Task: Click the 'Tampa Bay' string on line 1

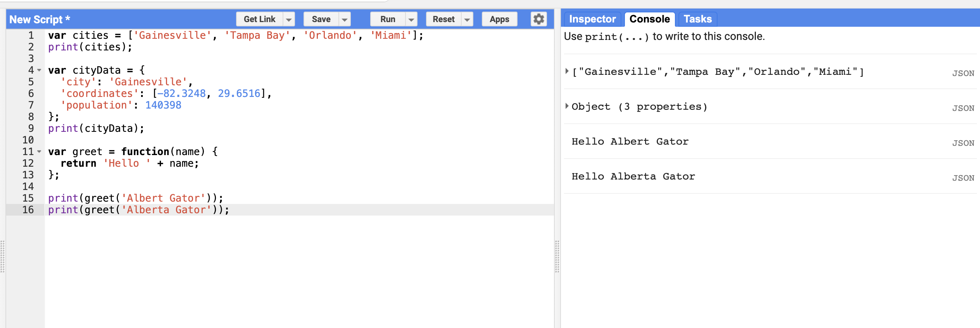Action: coord(257,35)
